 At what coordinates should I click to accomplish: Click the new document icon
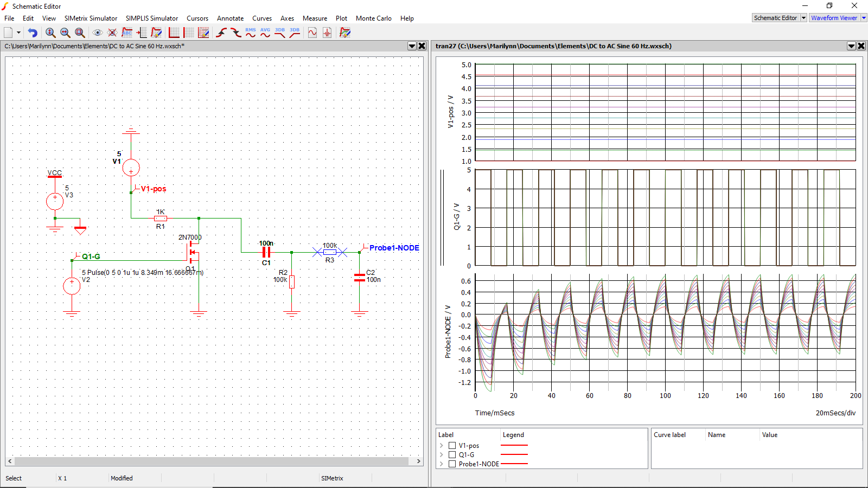pos(8,33)
